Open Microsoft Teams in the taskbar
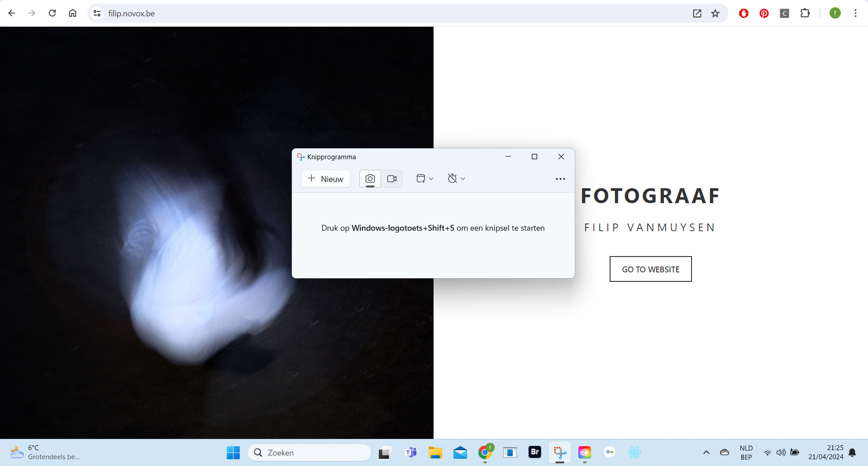Viewport: 868px width, 466px height. tap(410, 452)
